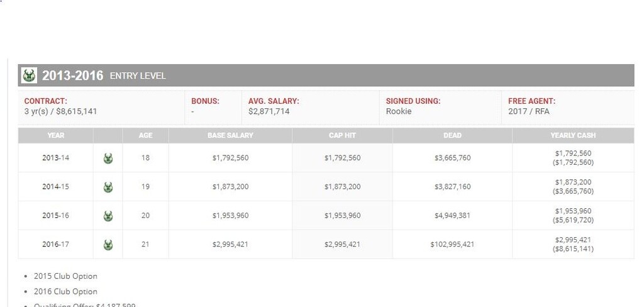The width and height of the screenshot is (644, 307).
Task: Click the 2015 Club Option note
Action: tap(65, 276)
